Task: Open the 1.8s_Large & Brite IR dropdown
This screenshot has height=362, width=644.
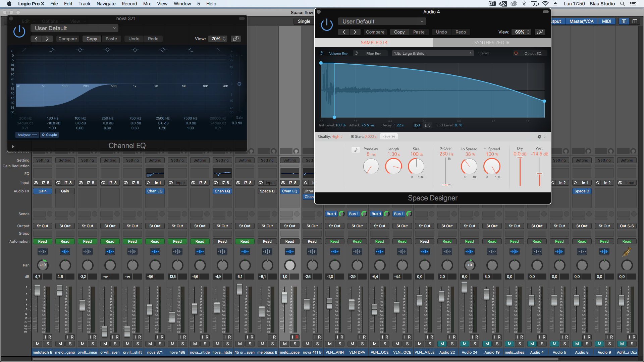Action: point(433,53)
